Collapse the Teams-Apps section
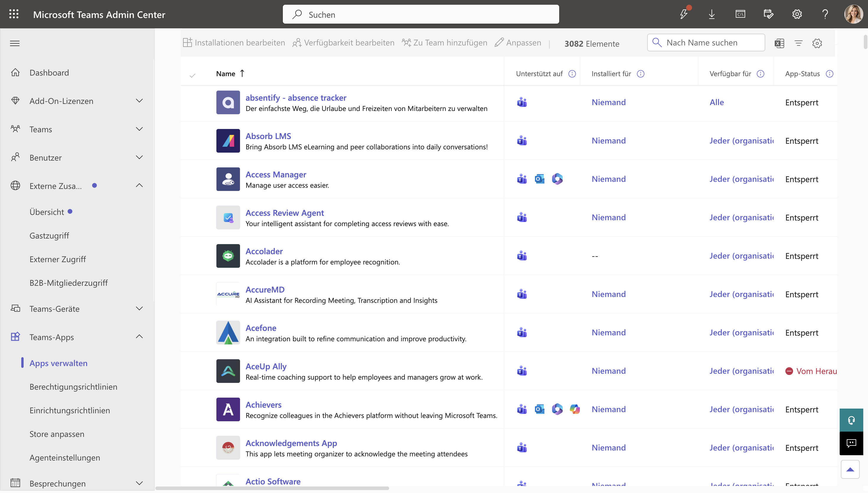 (x=139, y=337)
